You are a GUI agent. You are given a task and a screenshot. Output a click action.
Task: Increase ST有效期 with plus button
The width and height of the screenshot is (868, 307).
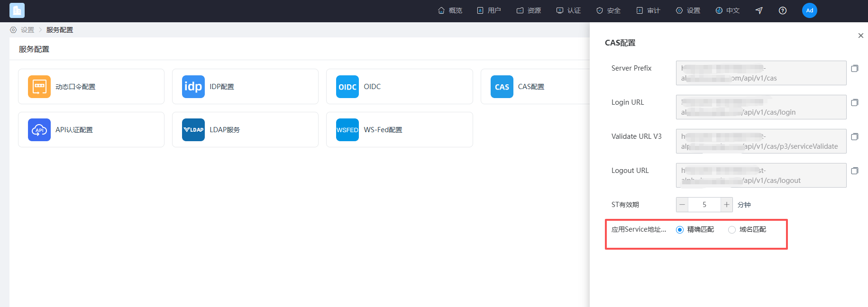coord(727,205)
